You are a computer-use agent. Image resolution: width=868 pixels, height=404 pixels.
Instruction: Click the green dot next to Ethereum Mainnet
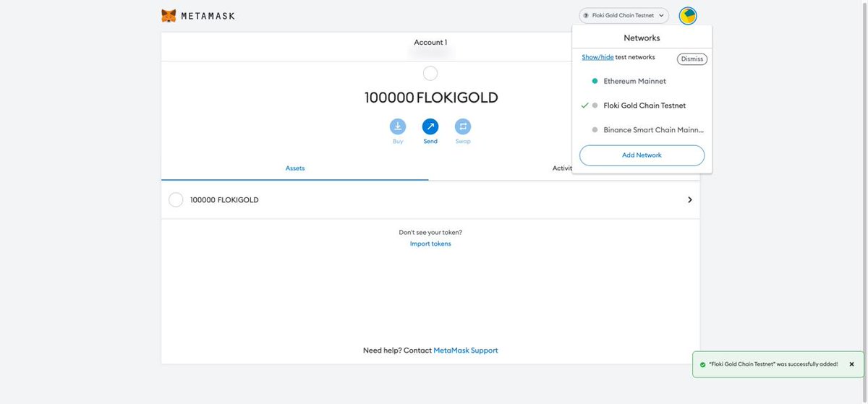tap(595, 81)
